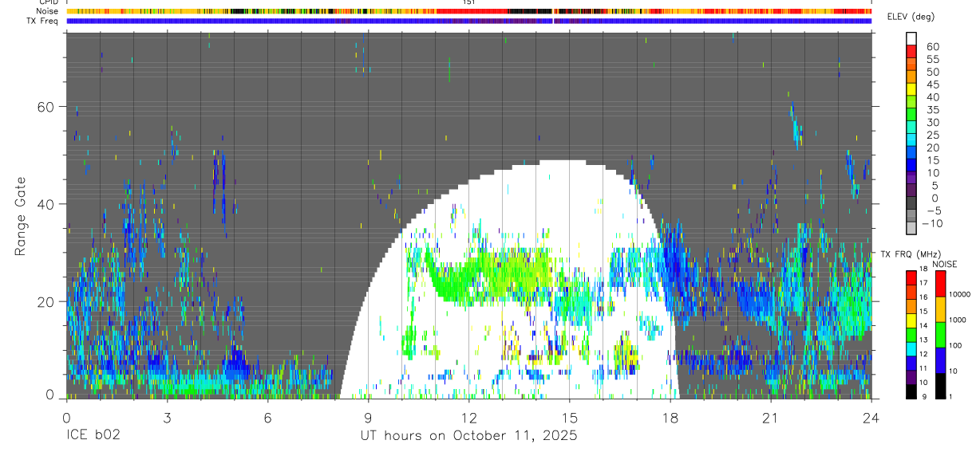This screenshot has width=980, height=452.
Task: Select the 13 label on TX FRQ scale
Action: 925,340
